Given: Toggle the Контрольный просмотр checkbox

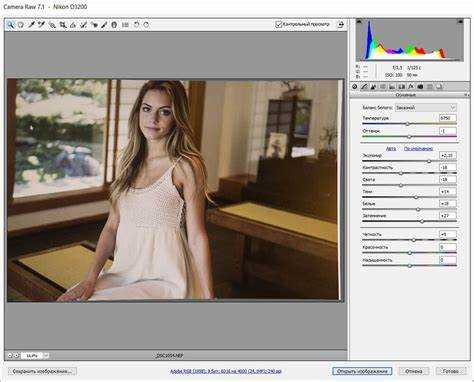Looking at the screenshot, I should [x=279, y=24].
